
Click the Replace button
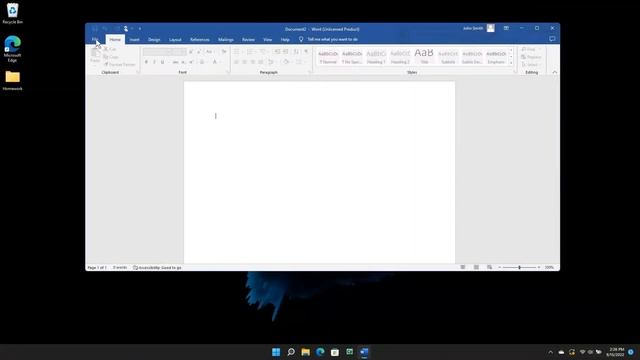[531, 57]
